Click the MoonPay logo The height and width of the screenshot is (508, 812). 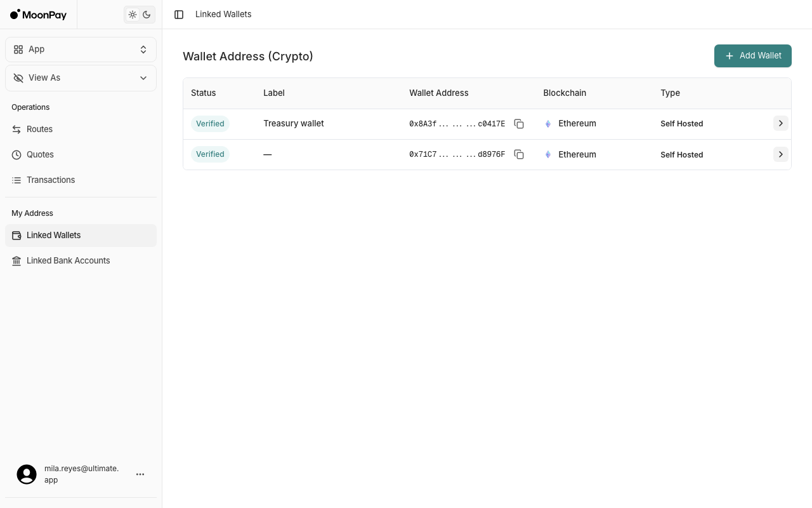pos(38,15)
